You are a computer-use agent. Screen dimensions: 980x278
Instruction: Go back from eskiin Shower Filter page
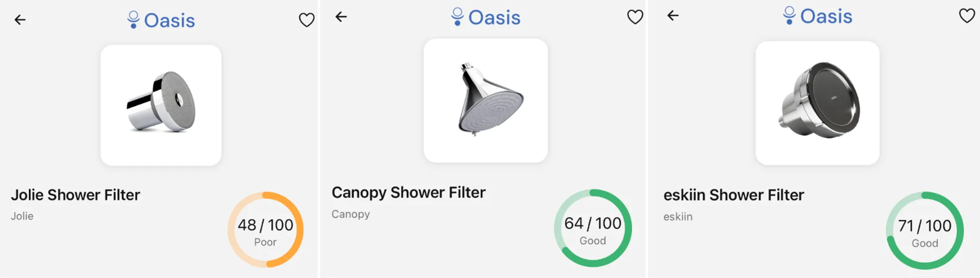pos(673,16)
